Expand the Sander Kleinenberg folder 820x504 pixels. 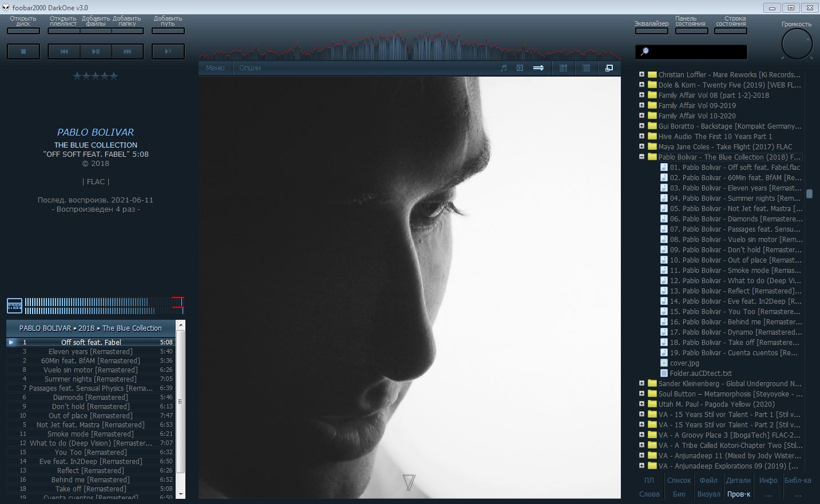pyautogui.click(x=641, y=383)
